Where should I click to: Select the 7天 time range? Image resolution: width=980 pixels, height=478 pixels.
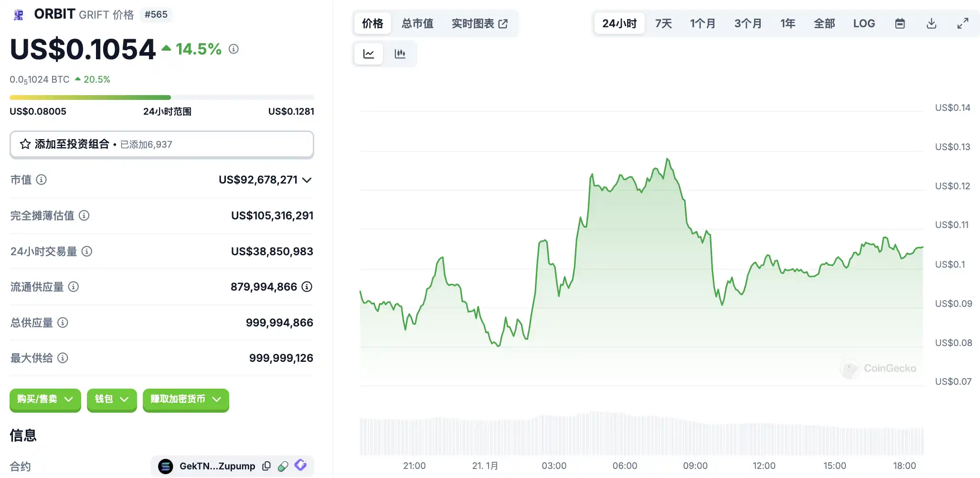pyautogui.click(x=663, y=23)
